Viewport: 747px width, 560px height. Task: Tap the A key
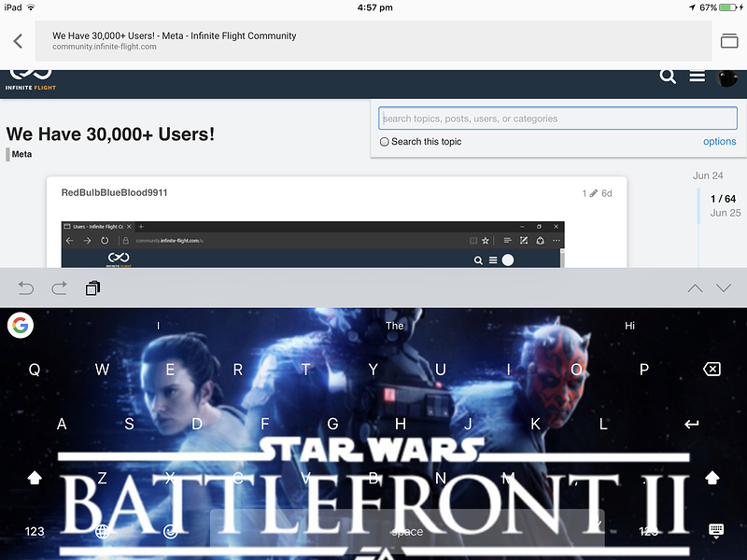pyautogui.click(x=62, y=424)
